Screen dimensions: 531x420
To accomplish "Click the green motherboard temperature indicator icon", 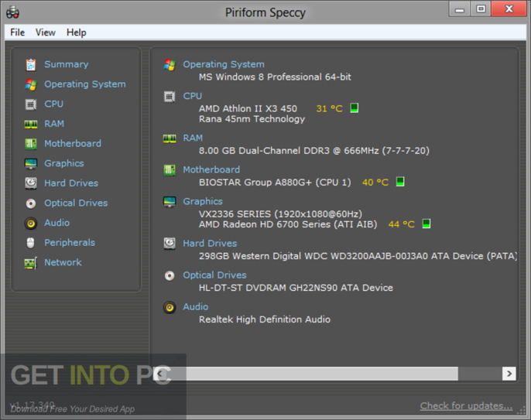I will click(x=400, y=182).
